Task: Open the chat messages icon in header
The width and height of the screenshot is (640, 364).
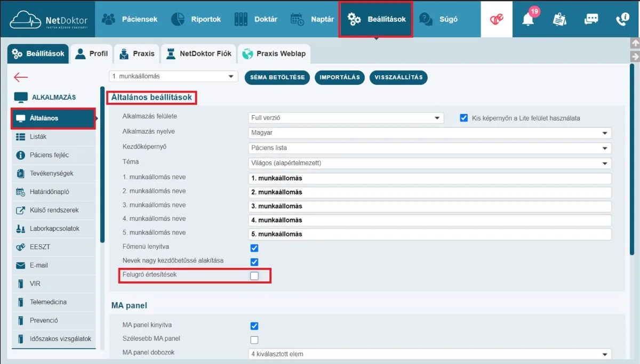Action: pos(591,19)
